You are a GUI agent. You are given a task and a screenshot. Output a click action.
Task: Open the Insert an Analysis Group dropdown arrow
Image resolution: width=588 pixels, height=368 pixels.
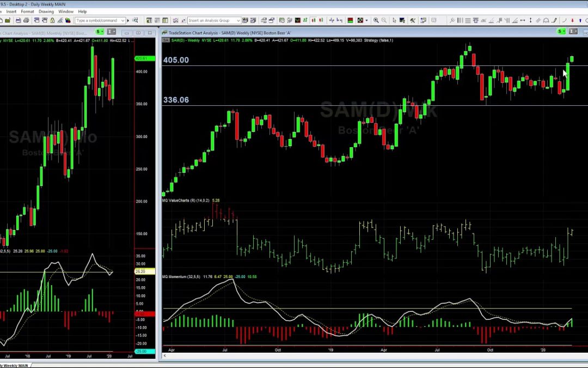pos(238,20)
